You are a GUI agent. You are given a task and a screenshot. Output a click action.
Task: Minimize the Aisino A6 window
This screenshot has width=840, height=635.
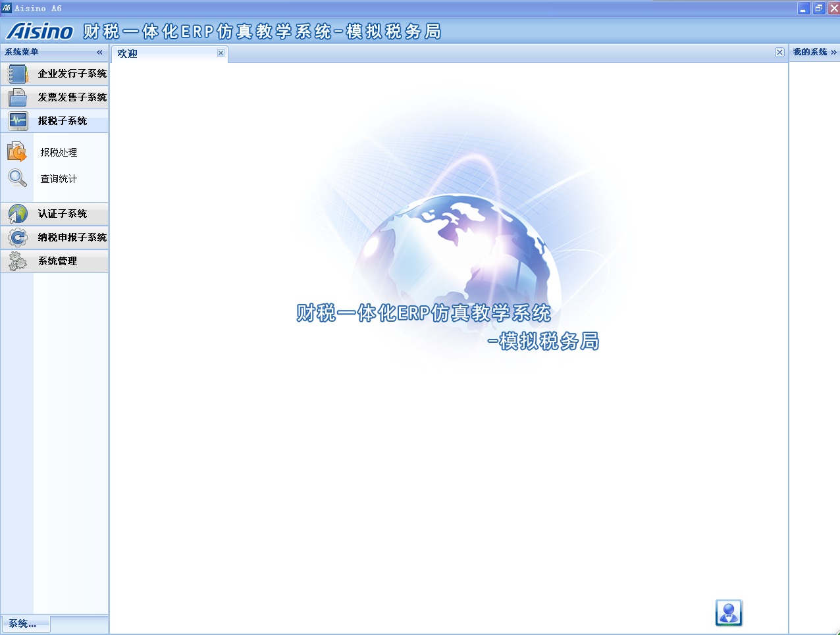click(x=803, y=9)
